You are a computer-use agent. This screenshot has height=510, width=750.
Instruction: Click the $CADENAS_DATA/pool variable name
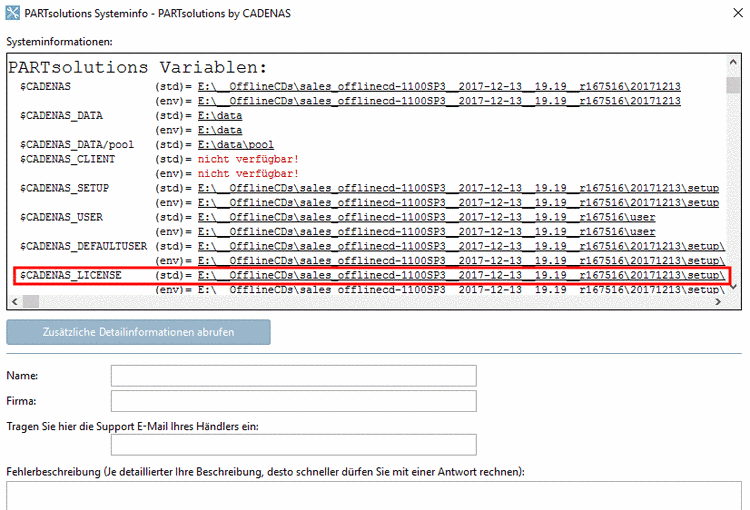tap(77, 144)
